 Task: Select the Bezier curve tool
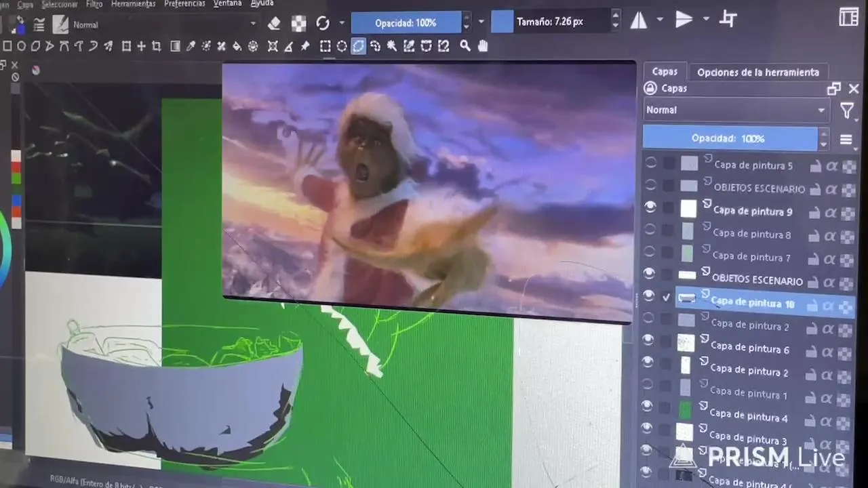(64, 46)
